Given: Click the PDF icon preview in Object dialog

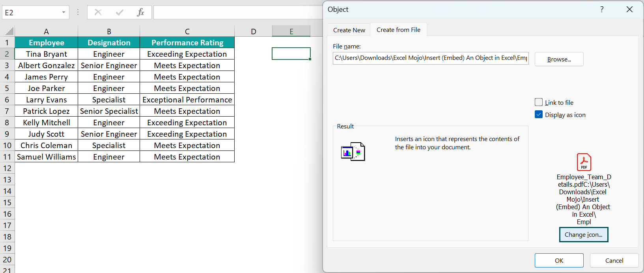Looking at the screenshot, I should pyautogui.click(x=584, y=162).
